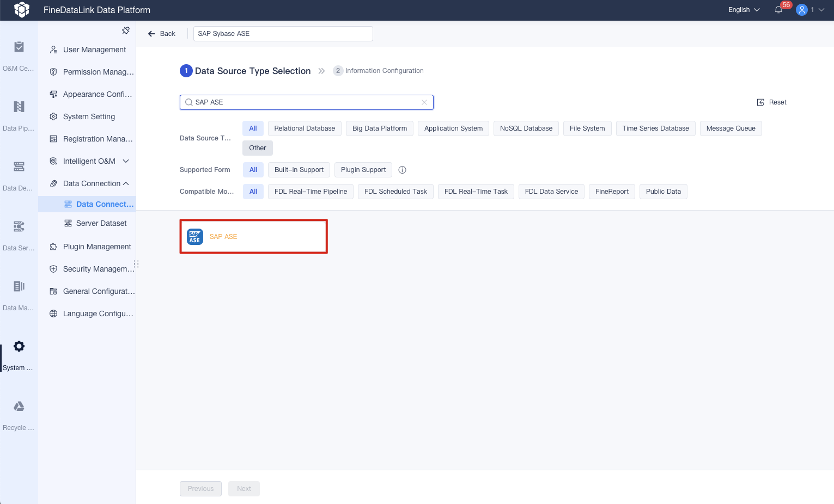Filter by Relational Database type
This screenshot has height=504, width=834.
pyautogui.click(x=305, y=128)
